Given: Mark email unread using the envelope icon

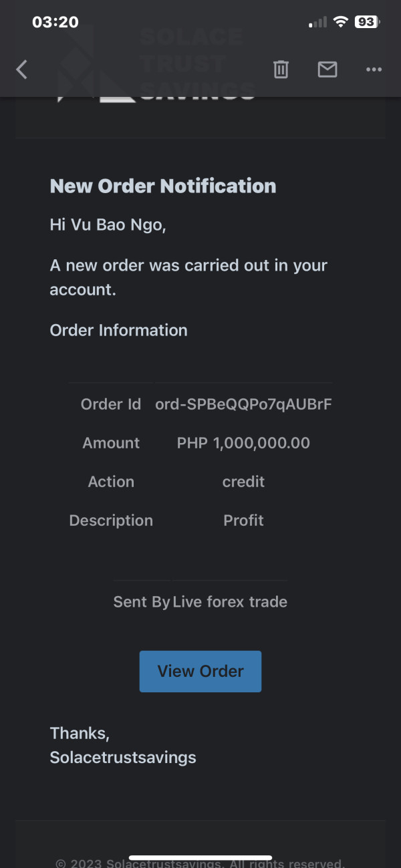Looking at the screenshot, I should point(327,69).
